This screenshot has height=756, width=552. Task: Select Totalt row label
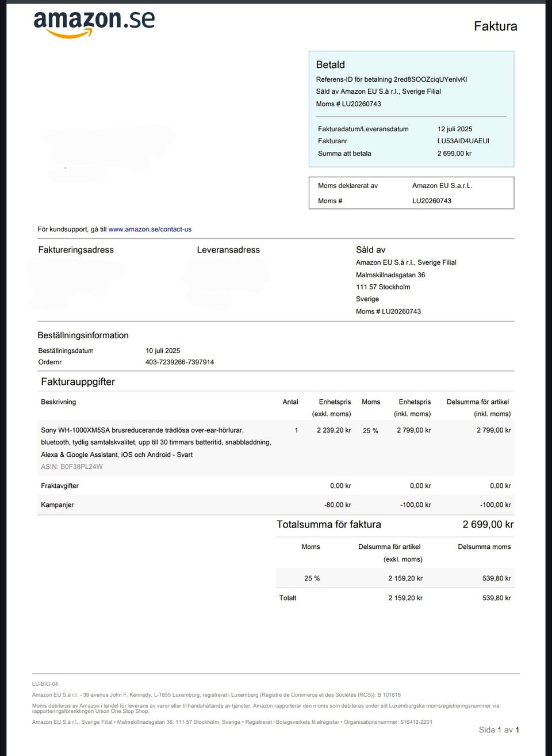[x=287, y=598]
